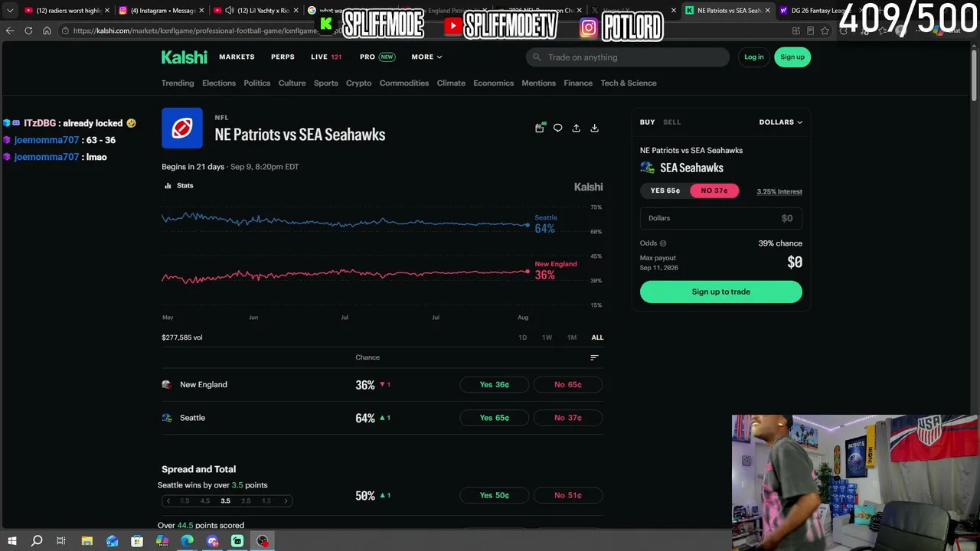Open OBS Studio from the taskbar

(x=263, y=541)
